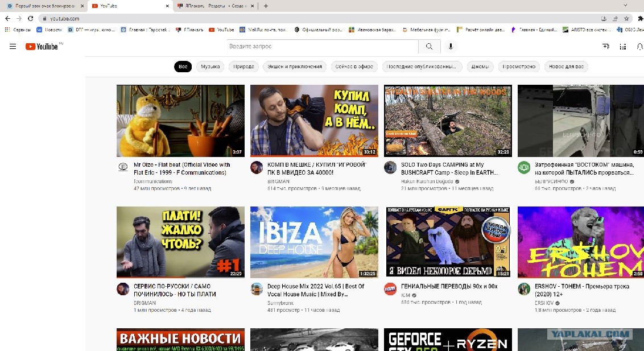Click the youtube.com address bar

click(x=320, y=18)
